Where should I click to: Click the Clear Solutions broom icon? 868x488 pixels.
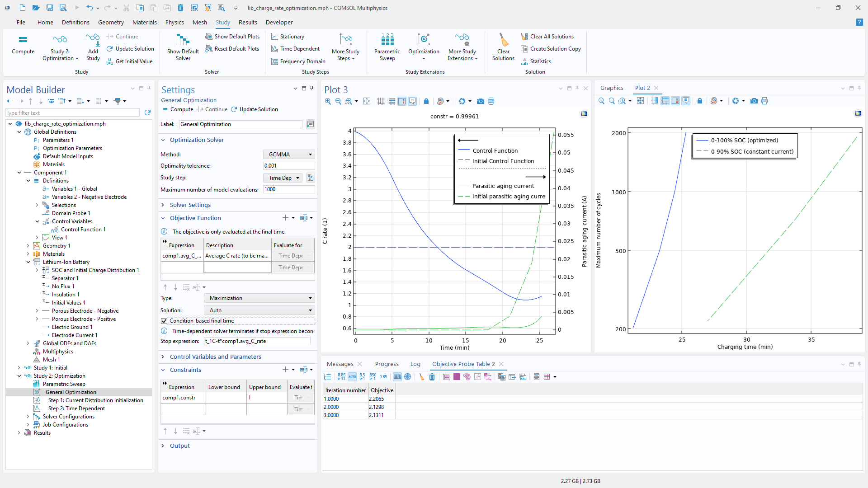pos(503,40)
